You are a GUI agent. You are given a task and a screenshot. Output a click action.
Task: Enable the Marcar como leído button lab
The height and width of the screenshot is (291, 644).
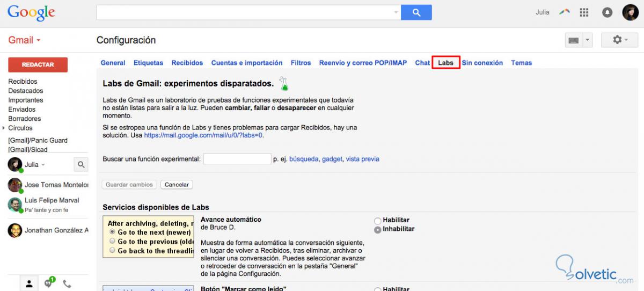tap(378, 289)
